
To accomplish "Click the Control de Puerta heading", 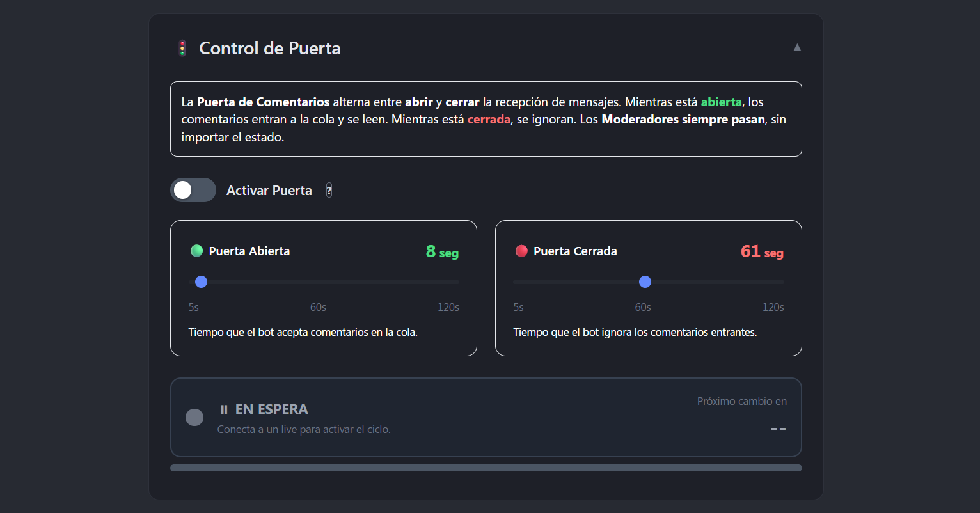I will [x=269, y=48].
